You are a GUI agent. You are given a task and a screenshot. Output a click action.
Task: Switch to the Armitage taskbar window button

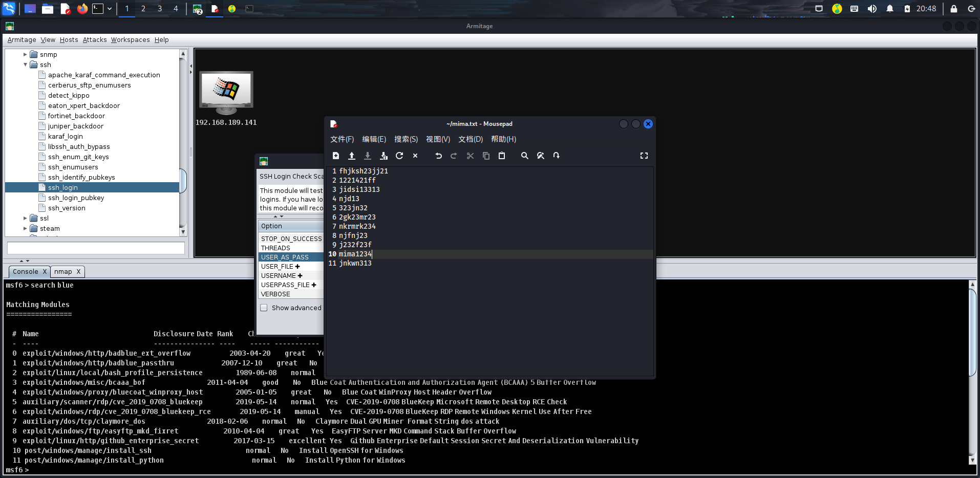point(198,9)
